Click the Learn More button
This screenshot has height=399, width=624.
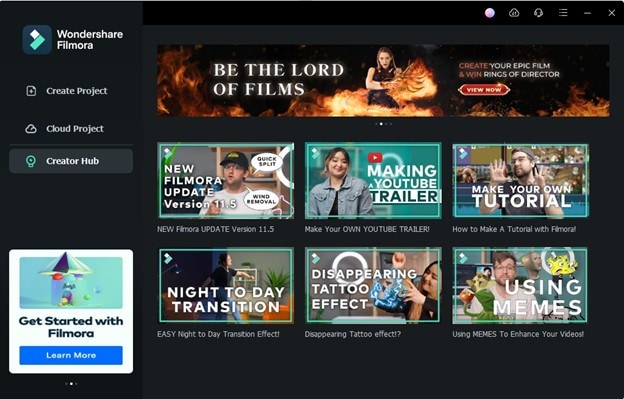pyautogui.click(x=71, y=355)
